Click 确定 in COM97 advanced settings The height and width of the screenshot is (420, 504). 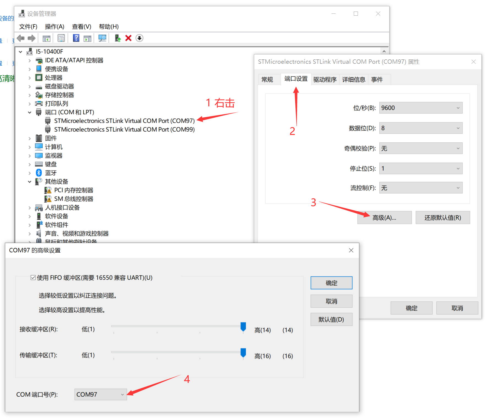pos(331,283)
